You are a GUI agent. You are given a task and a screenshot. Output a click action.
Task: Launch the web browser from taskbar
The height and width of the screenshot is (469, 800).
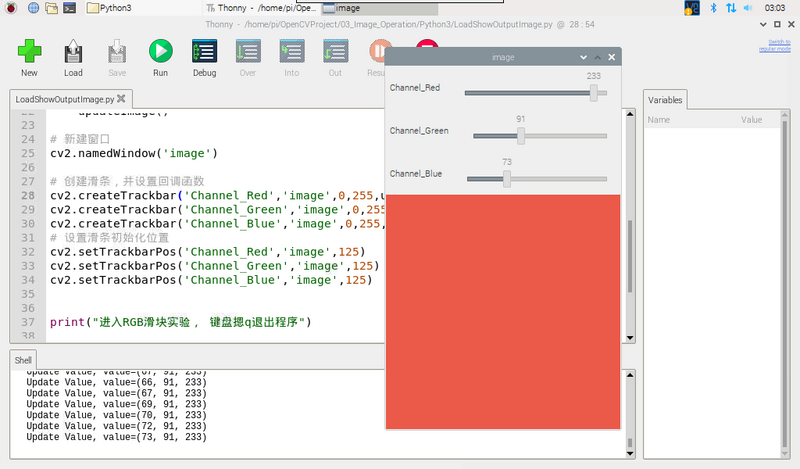click(x=33, y=8)
